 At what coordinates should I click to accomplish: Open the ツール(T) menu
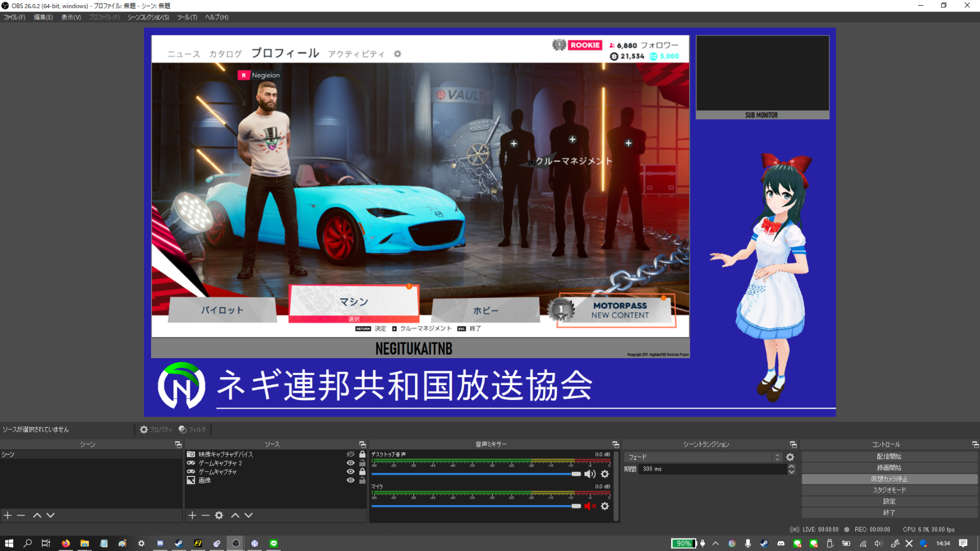tap(187, 17)
